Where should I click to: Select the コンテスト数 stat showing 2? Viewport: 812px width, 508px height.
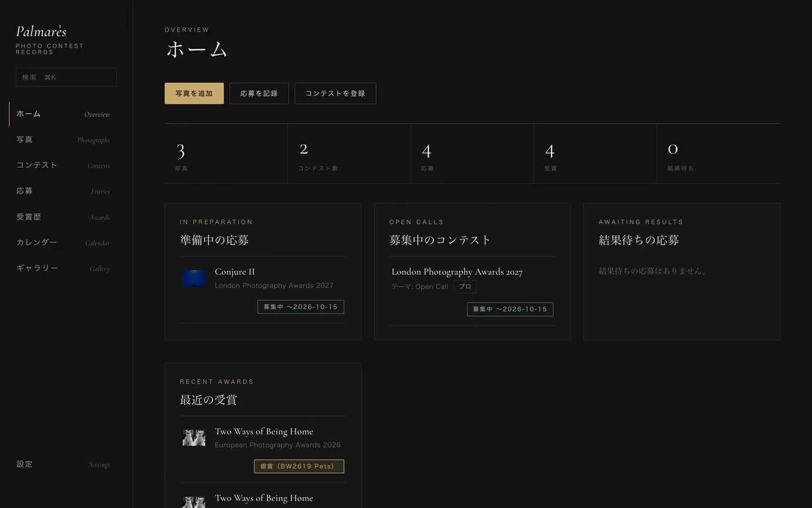point(349,154)
